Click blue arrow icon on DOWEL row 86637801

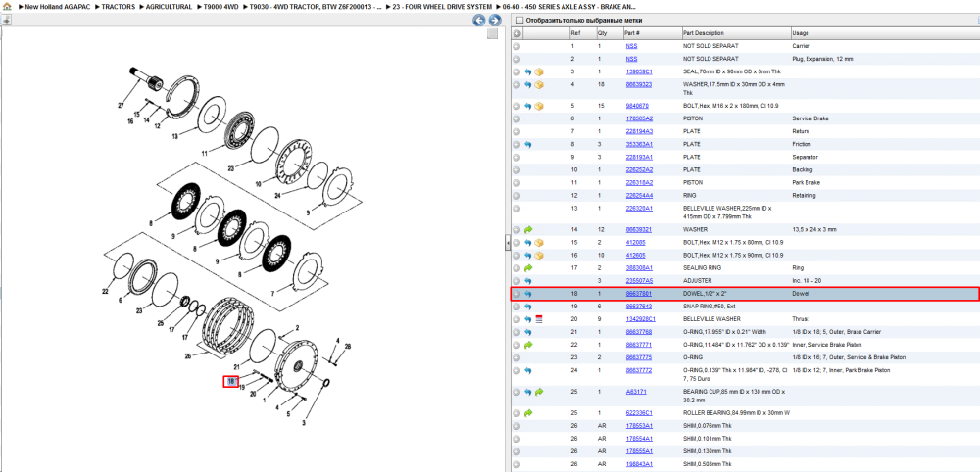click(528, 294)
